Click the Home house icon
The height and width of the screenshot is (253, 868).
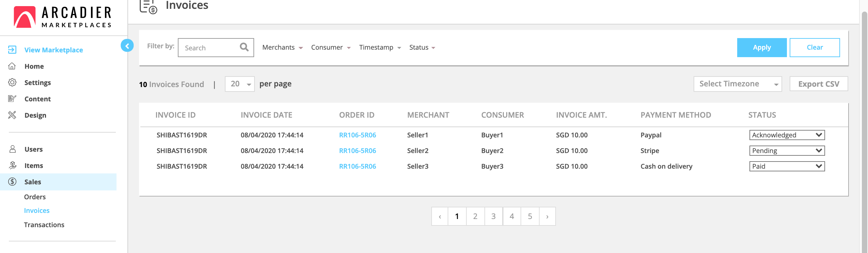point(12,66)
